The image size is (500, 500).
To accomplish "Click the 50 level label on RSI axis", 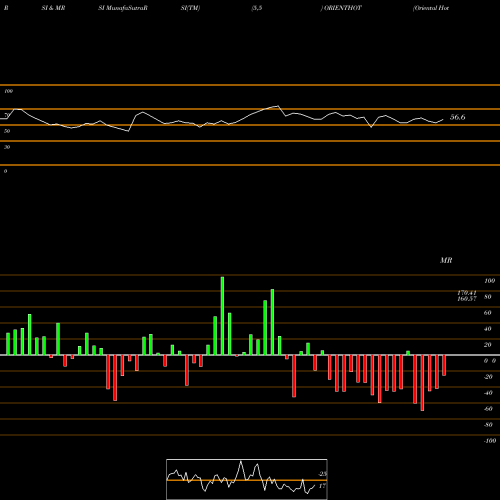I will pyautogui.click(x=7, y=131).
